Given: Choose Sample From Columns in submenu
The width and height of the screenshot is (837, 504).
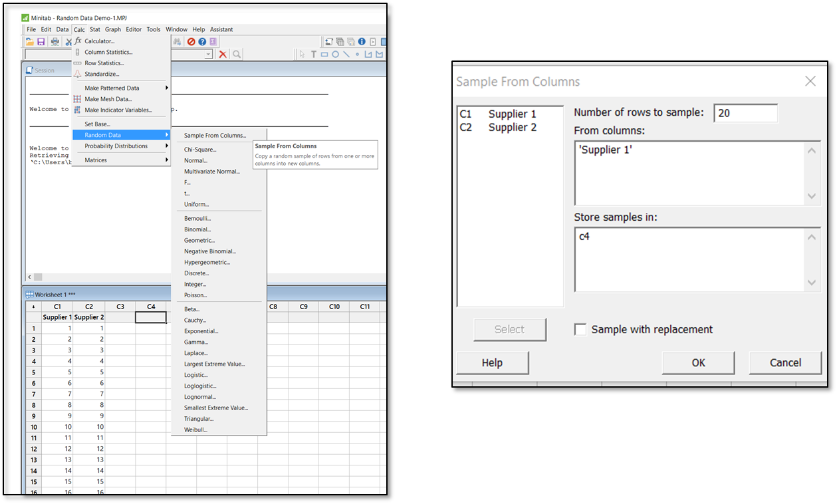Looking at the screenshot, I should (215, 136).
